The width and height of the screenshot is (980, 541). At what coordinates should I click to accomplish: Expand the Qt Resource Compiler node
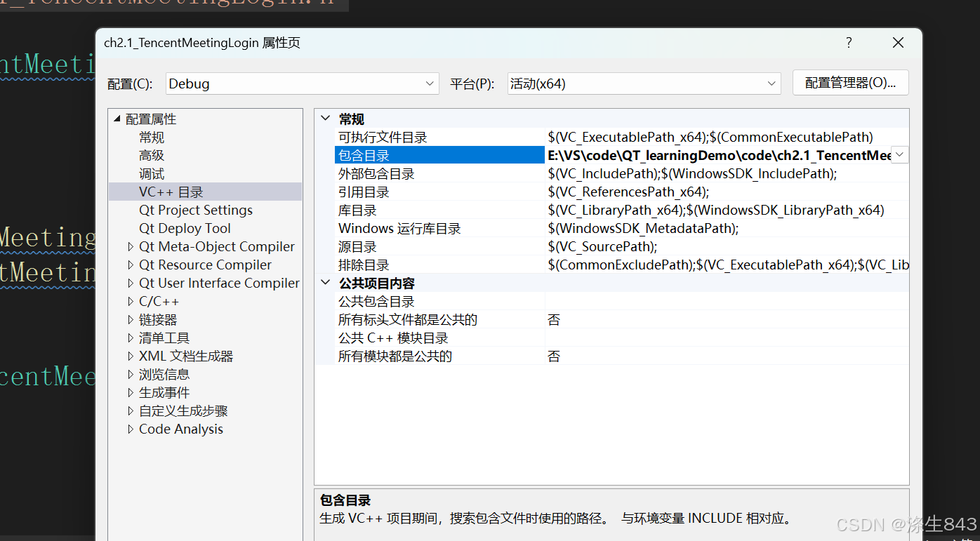(130, 265)
